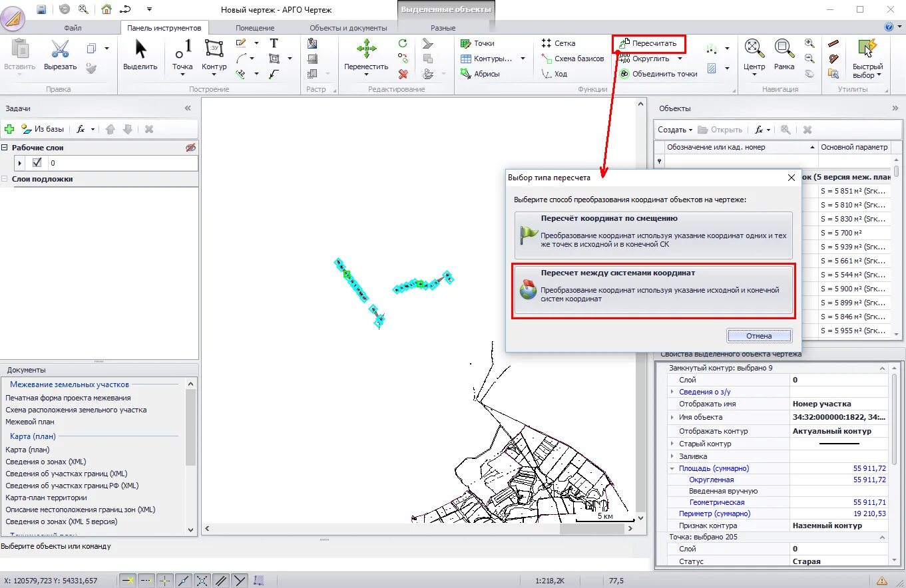This screenshot has width=906, height=588.
Task: Click the raster image insert icon
Action: [312, 43]
